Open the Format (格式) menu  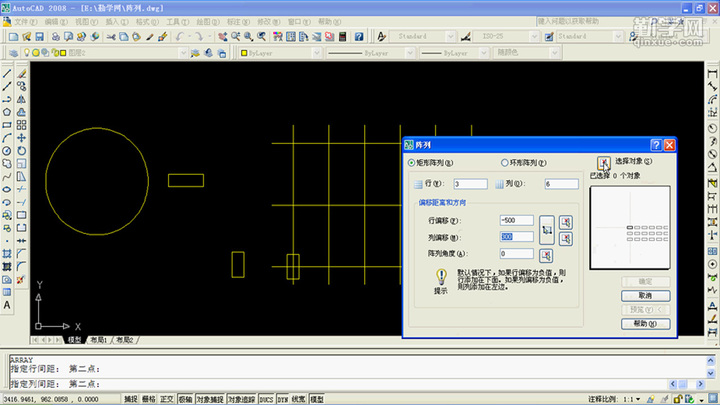click(x=147, y=22)
